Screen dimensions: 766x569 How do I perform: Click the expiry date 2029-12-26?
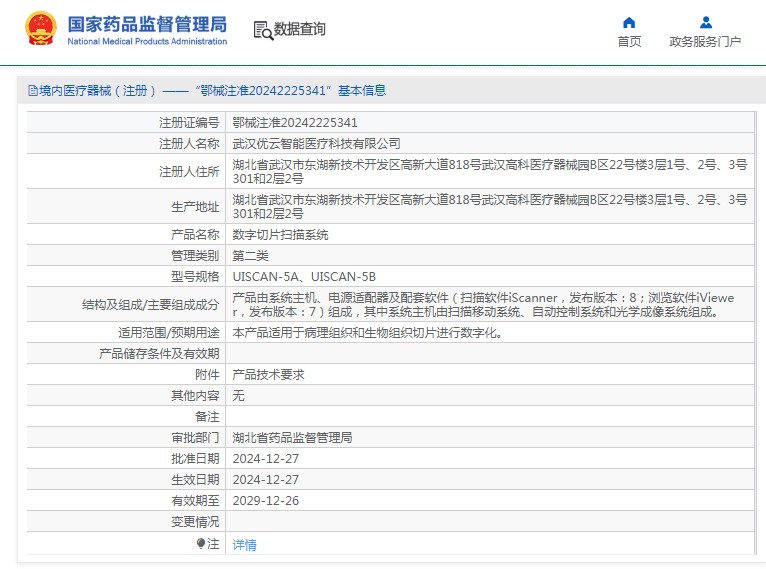coord(266,501)
